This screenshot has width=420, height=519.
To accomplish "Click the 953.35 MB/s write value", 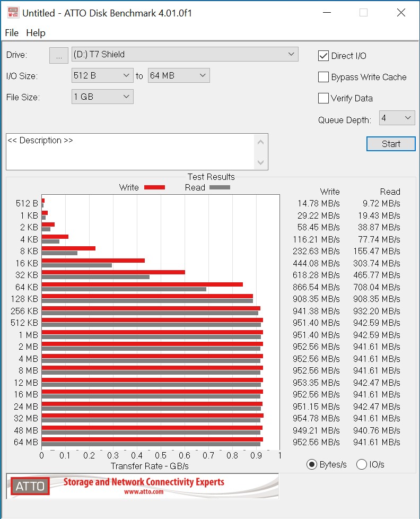I will 316,383.
